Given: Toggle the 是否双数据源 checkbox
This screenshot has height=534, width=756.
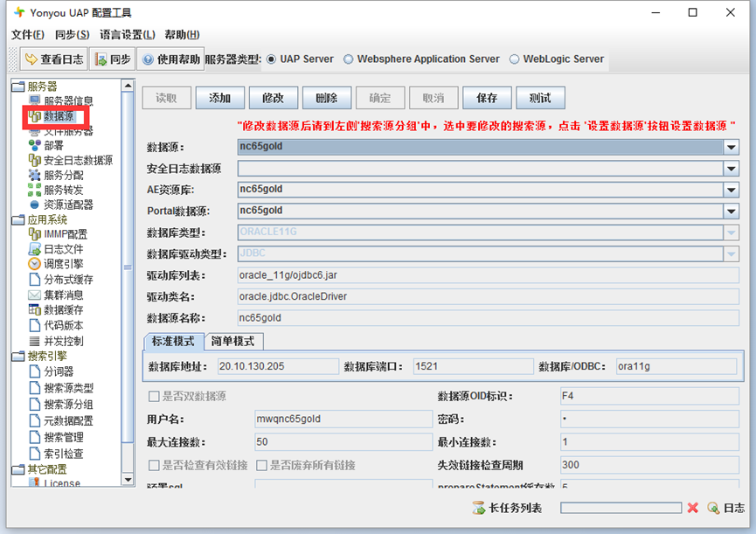Looking at the screenshot, I should point(154,396).
